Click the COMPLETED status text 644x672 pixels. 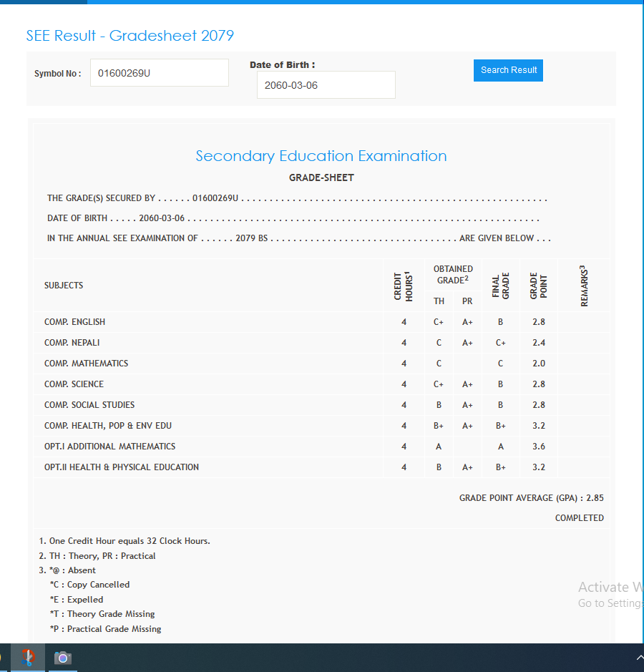click(x=579, y=518)
